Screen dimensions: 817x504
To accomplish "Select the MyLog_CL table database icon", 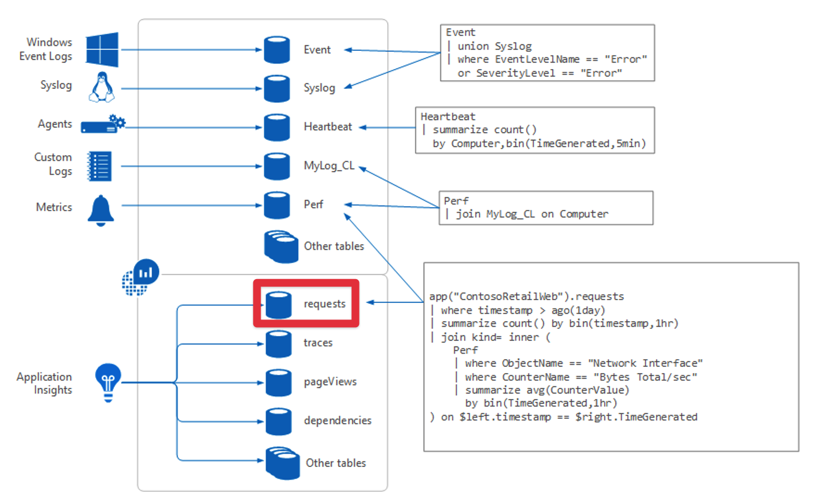I will [277, 166].
